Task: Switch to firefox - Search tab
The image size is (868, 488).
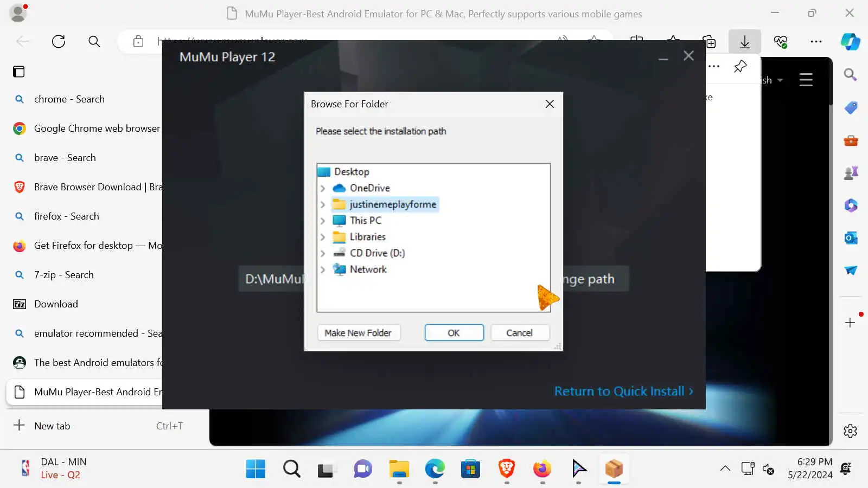Action: (x=84, y=216)
